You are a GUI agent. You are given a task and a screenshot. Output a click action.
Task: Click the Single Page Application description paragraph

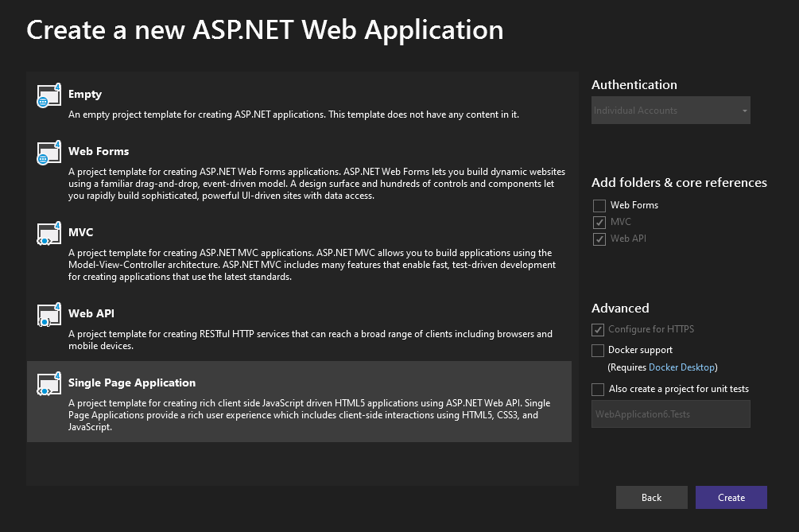point(309,415)
